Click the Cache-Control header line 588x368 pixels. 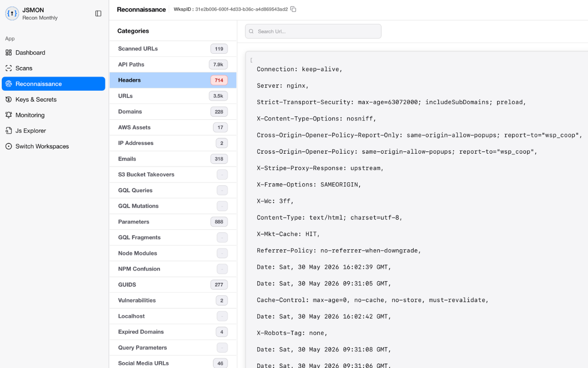pyautogui.click(x=373, y=300)
